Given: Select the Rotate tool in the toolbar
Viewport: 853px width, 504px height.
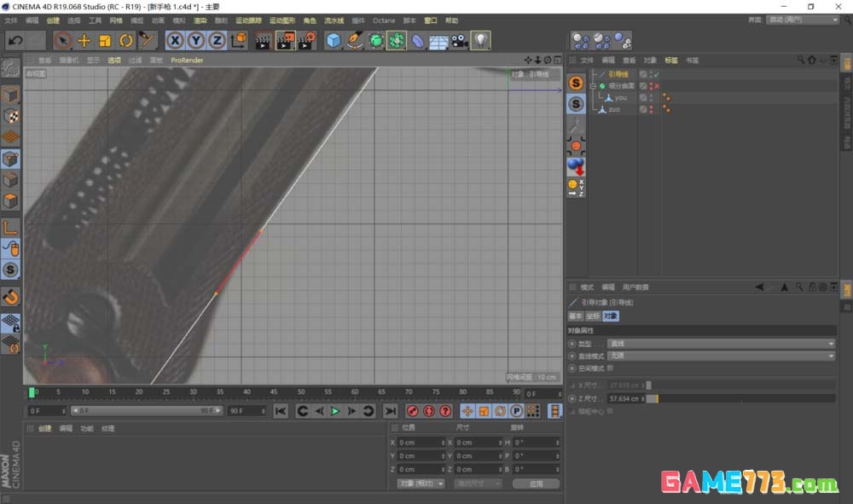Looking at the screenshot, I should [128, 40].
